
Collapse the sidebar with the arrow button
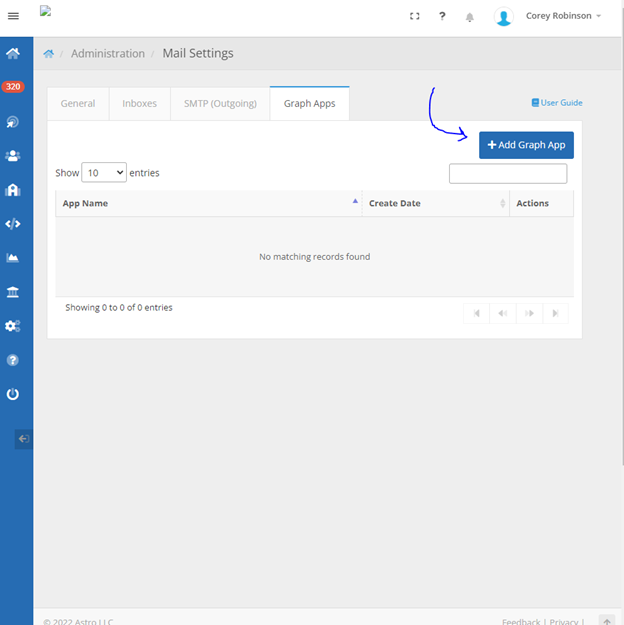tap(24, 439)
